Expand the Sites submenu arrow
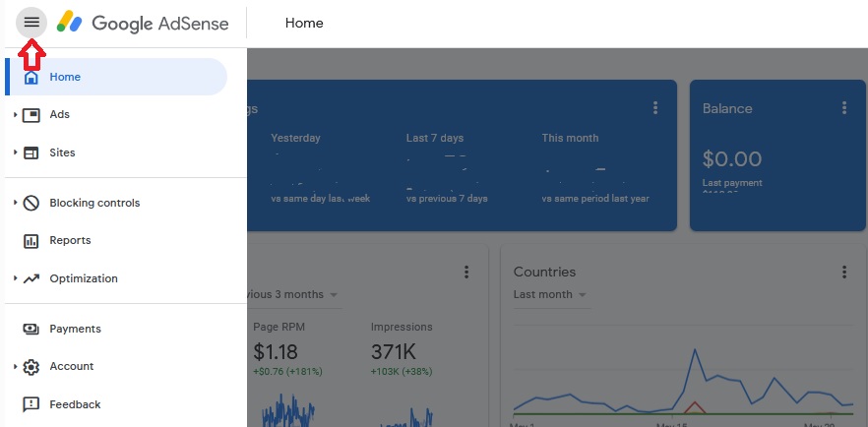The image size is (868, 427). point(16,152)
